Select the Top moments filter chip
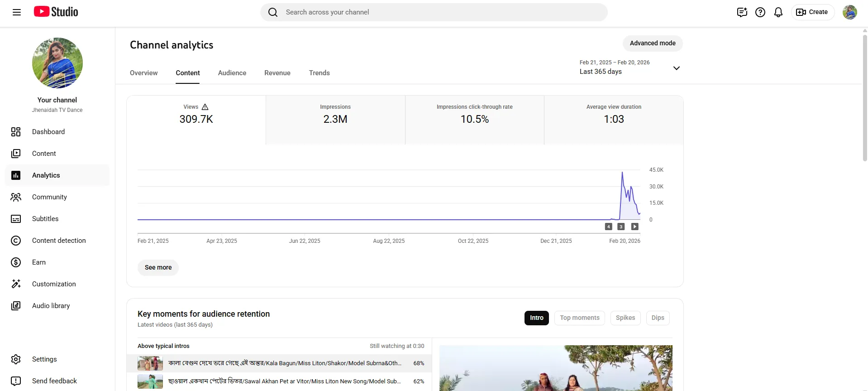The width and height of the screenshot is (868, 391). point(580,318)
